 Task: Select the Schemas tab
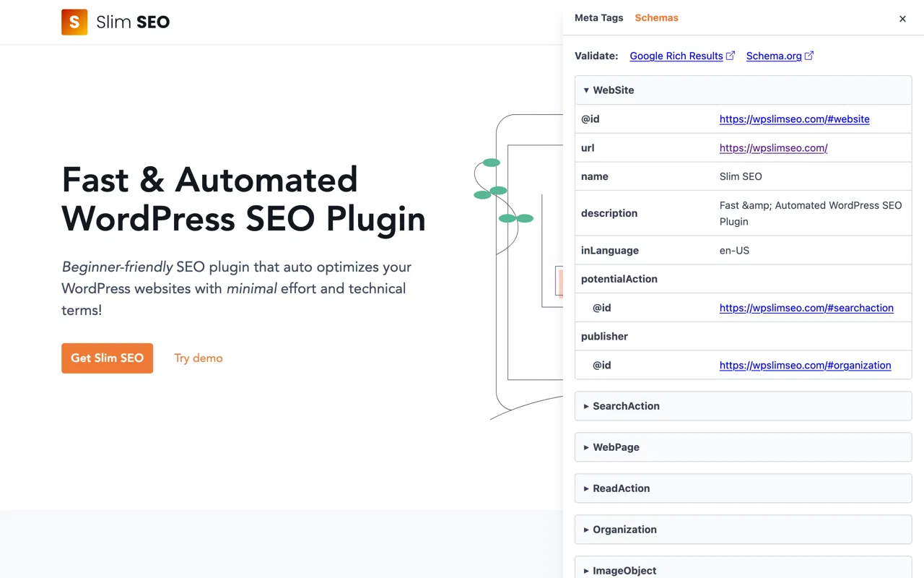(656, 18)
